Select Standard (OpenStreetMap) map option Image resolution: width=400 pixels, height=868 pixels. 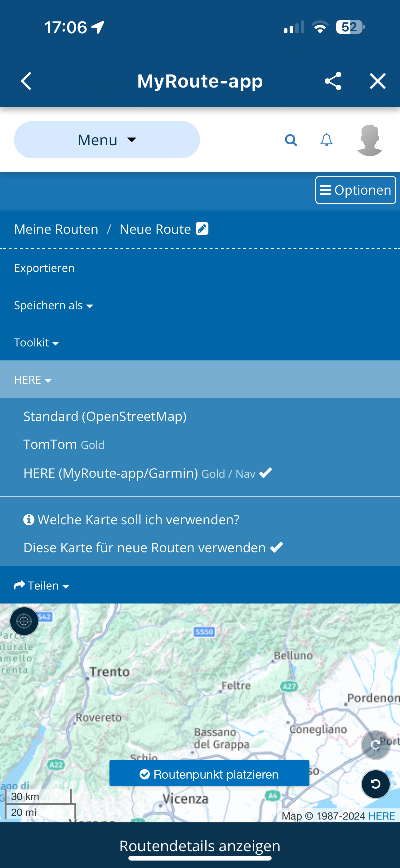tap(105, 416)
